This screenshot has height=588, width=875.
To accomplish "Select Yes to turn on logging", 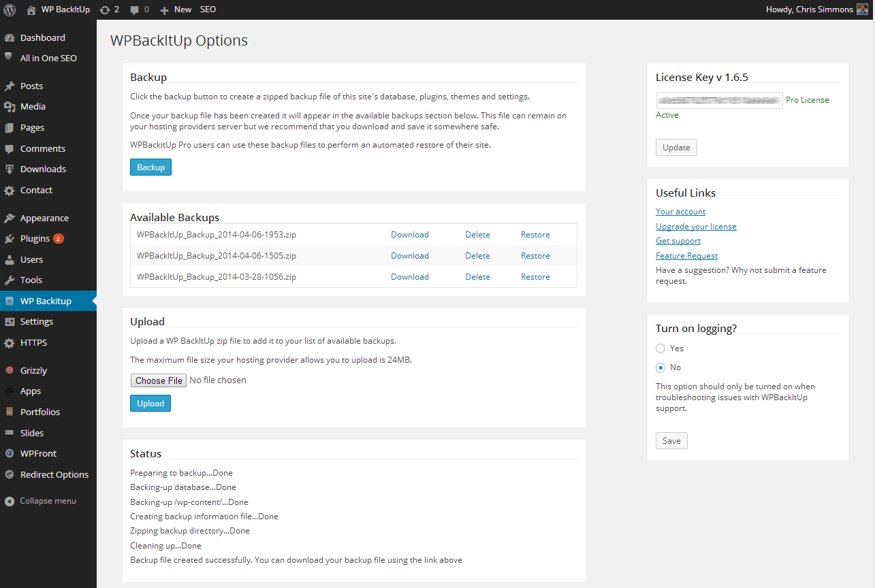I will [x=661, y=348].
